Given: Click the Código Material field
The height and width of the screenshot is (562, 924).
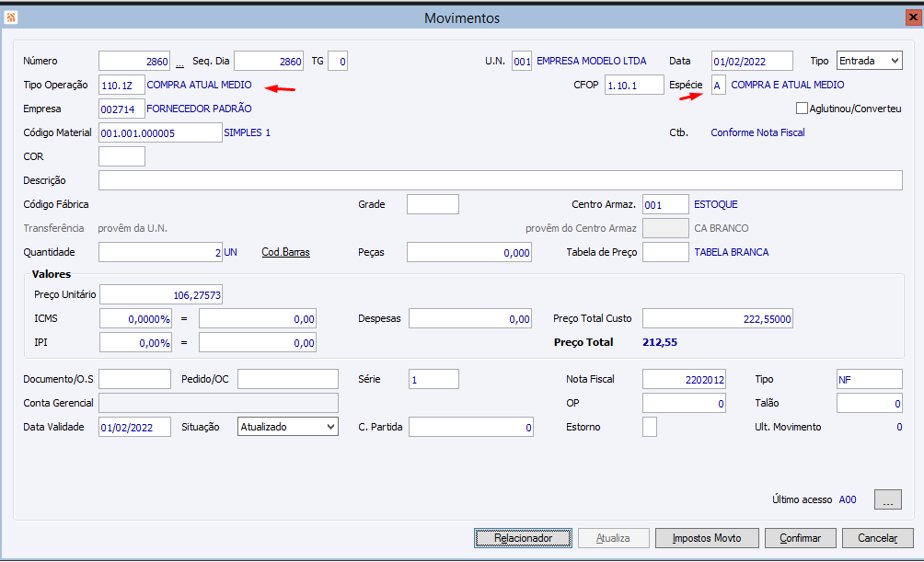Looking at the screenshot, I should coord(160,132).
